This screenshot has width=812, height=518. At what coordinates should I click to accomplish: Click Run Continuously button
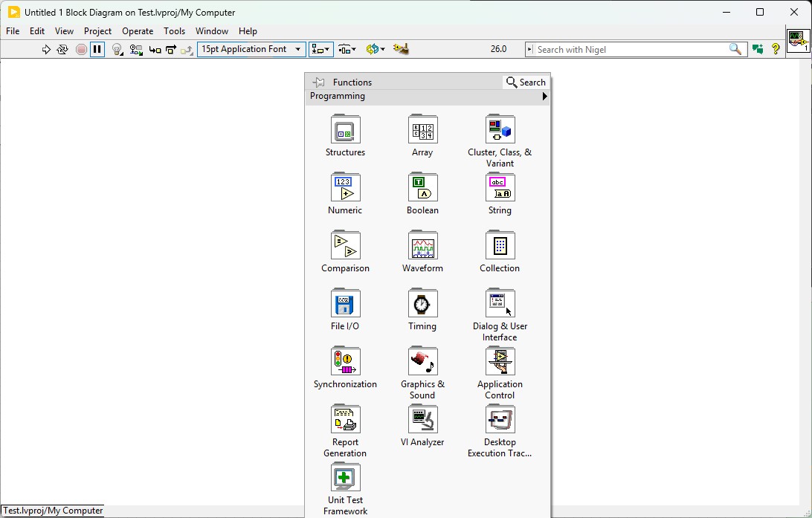(62, 49)
